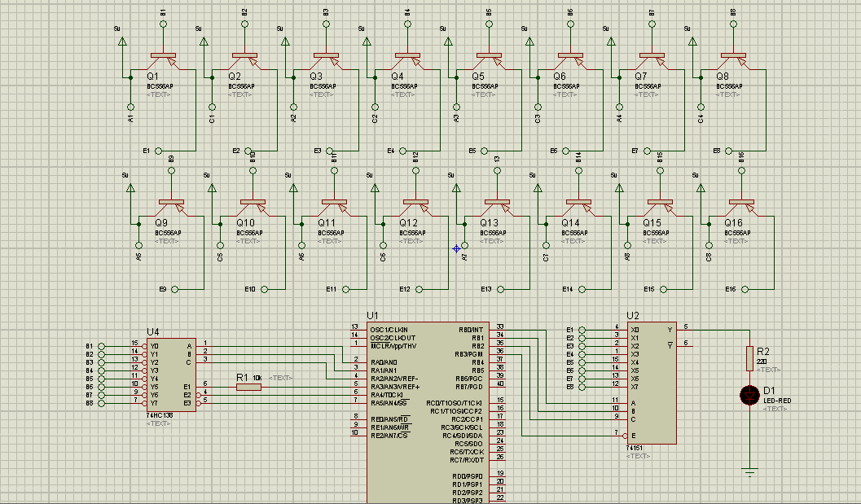Click the E1 terminal at U2 X0

click(582, 330)
